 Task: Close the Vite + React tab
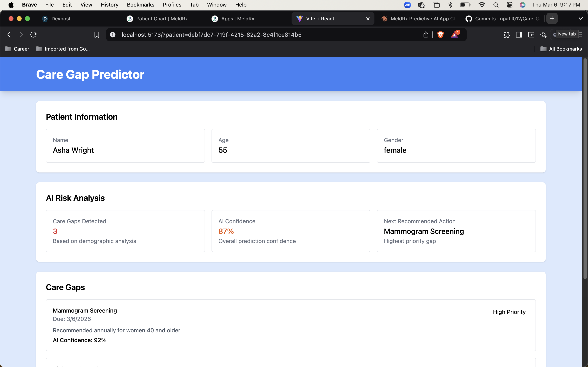tap(368, 19)
